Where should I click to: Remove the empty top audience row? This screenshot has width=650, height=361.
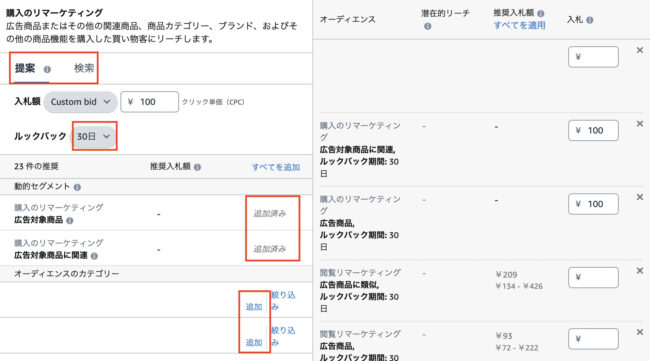pos(640,50)
